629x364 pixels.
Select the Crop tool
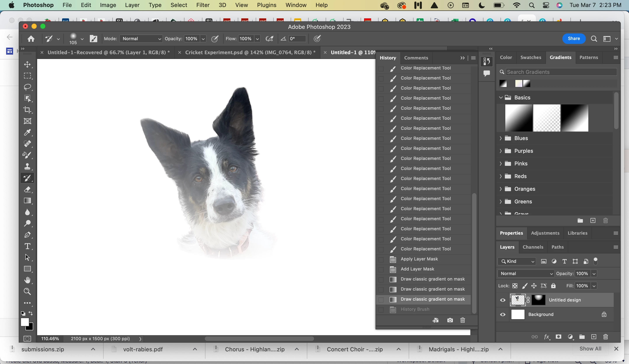click(28, 110)
